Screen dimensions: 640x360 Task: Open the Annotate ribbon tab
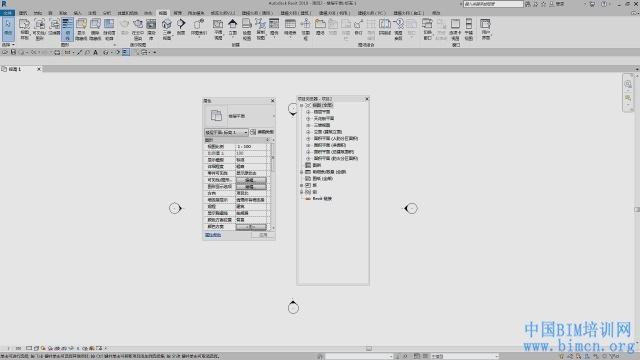pyautogui.click(x=92, y=13)
